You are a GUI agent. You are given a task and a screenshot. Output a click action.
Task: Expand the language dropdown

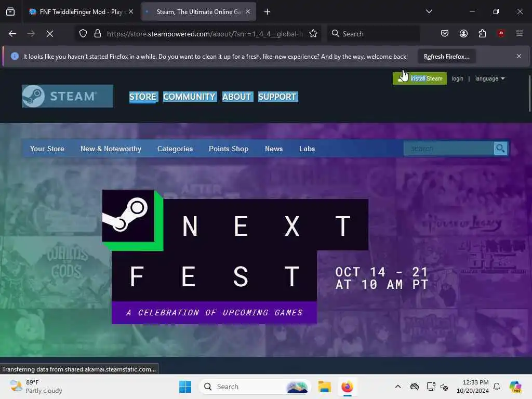point(489,79)
